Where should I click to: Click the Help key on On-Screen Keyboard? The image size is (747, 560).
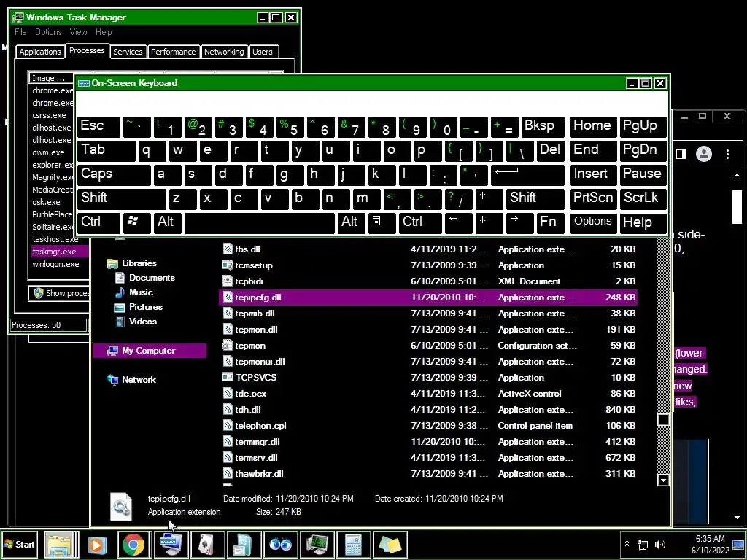pos(643,222)
